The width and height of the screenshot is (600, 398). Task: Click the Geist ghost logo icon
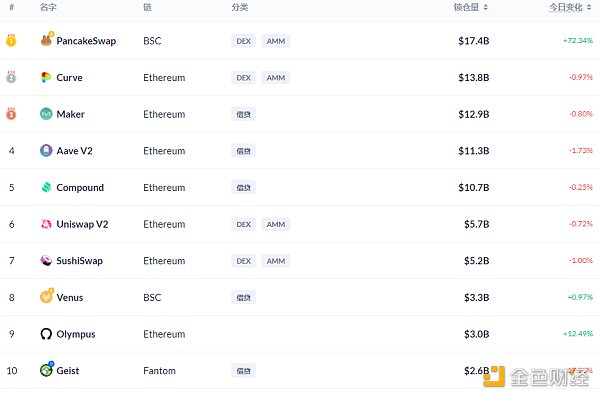coord(46,370)
